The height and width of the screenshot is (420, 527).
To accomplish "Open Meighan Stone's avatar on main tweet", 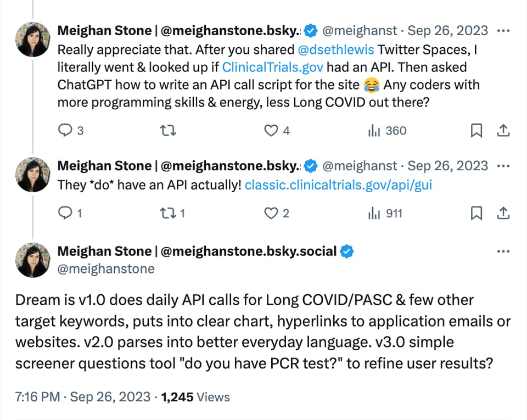I will click(x=33, y=260).
